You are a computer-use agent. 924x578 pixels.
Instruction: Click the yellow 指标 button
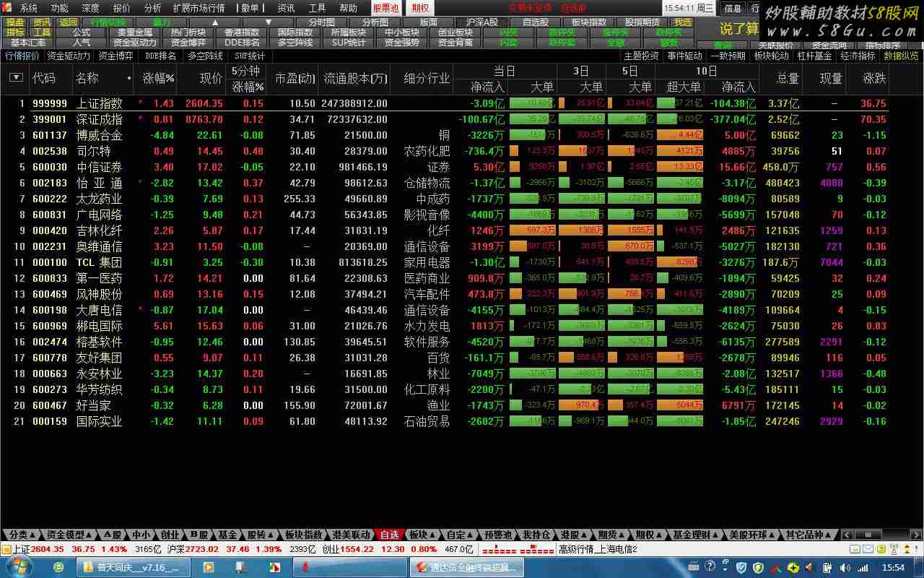pyautogui.click(x=15, y=33)
